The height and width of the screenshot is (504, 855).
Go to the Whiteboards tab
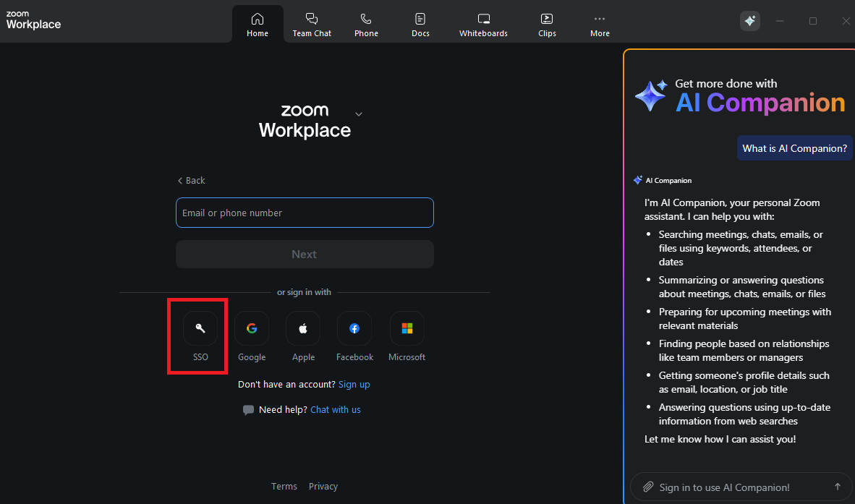[483, 25]
